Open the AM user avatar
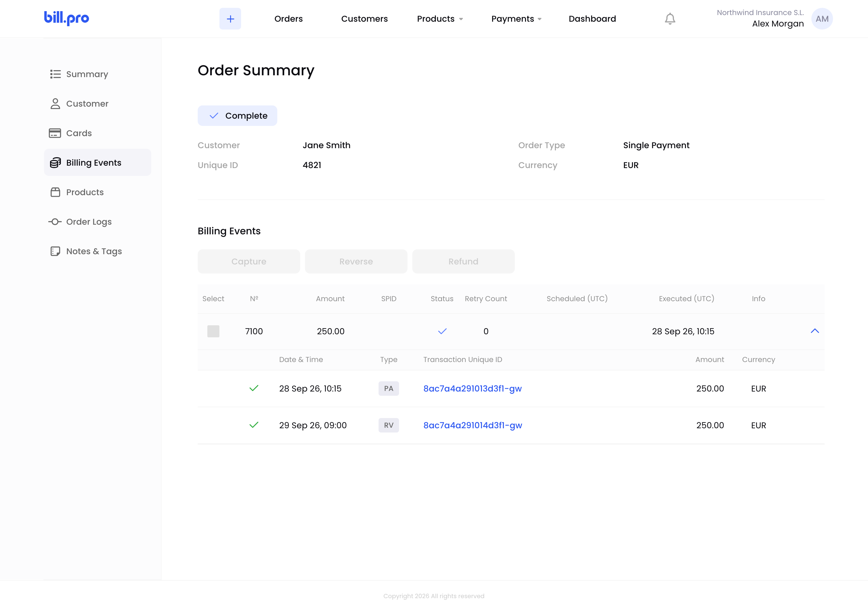Screen dimensions: 868x609 click(822, 18)
